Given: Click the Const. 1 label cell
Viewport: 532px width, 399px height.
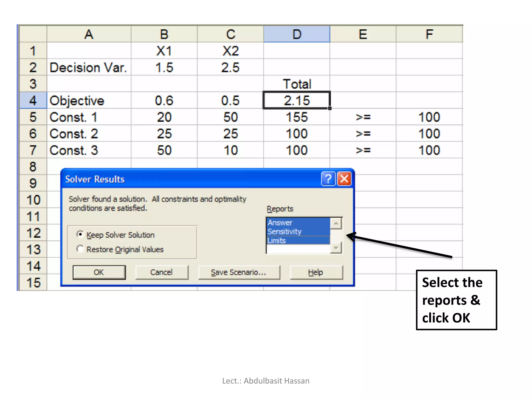Looking at the screenshot, I should coord(89,117).
